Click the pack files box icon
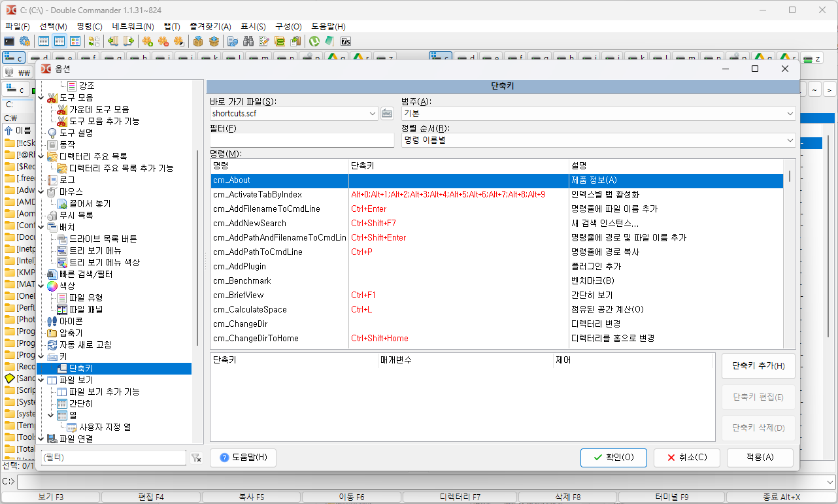Image resolution: width=838 pixels, height=504 pixels. point(197,41)
